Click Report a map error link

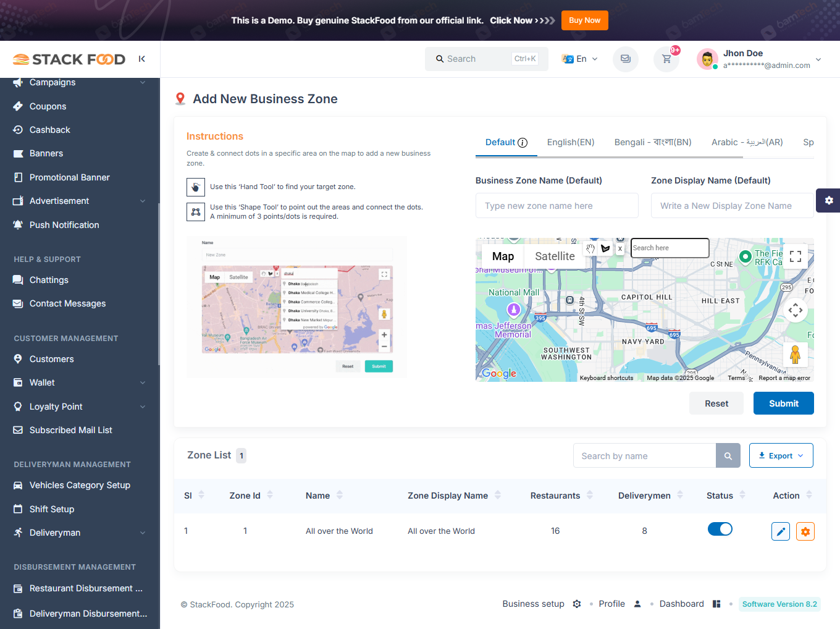[x=784, y=378]
